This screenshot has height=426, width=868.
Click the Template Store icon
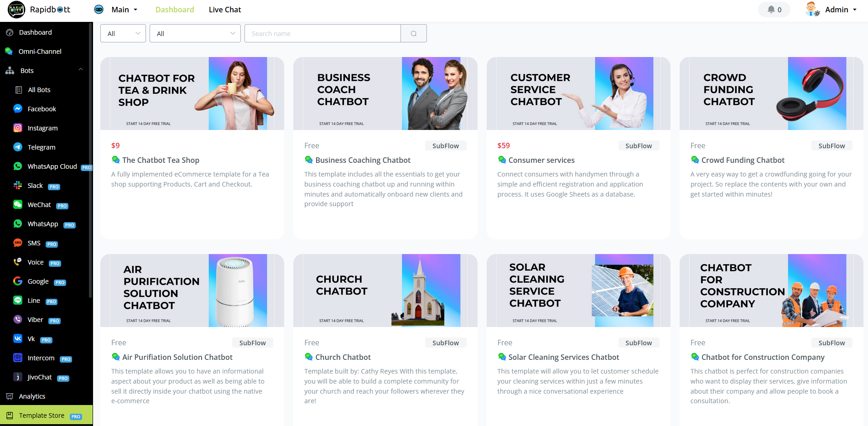coord(10,416)
